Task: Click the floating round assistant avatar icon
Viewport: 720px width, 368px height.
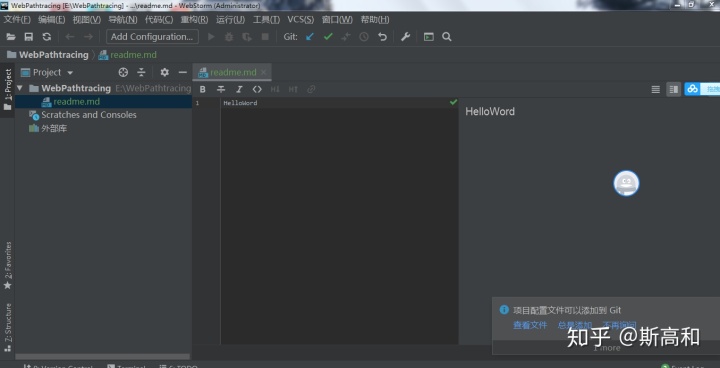Action: click(626, 183)
